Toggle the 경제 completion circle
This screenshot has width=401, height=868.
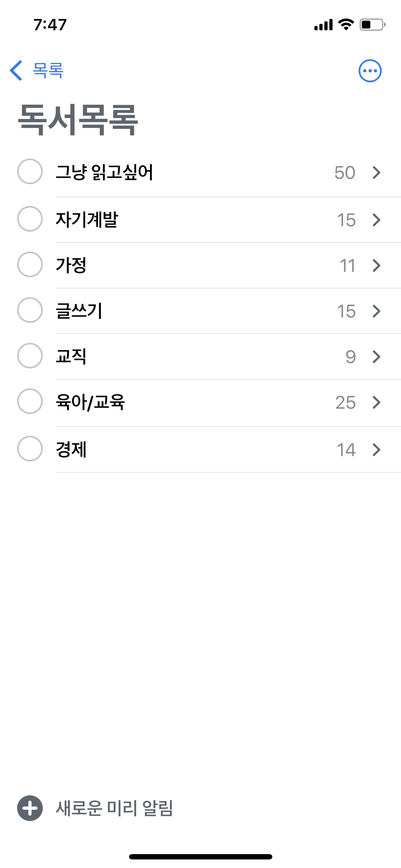click(30, 449)
